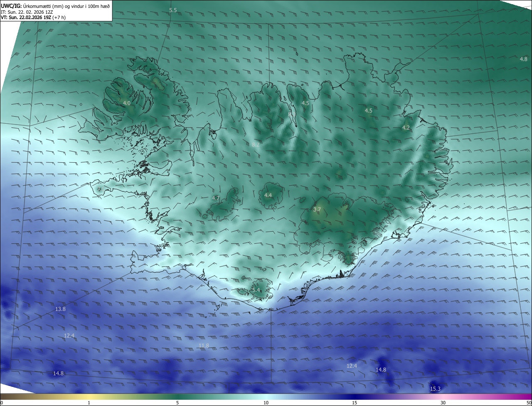Click the 0 tick on the color scale
Image resolution: width=532 pixels, height=406 pixels.
pyautogui.click(x=2, y=403)
